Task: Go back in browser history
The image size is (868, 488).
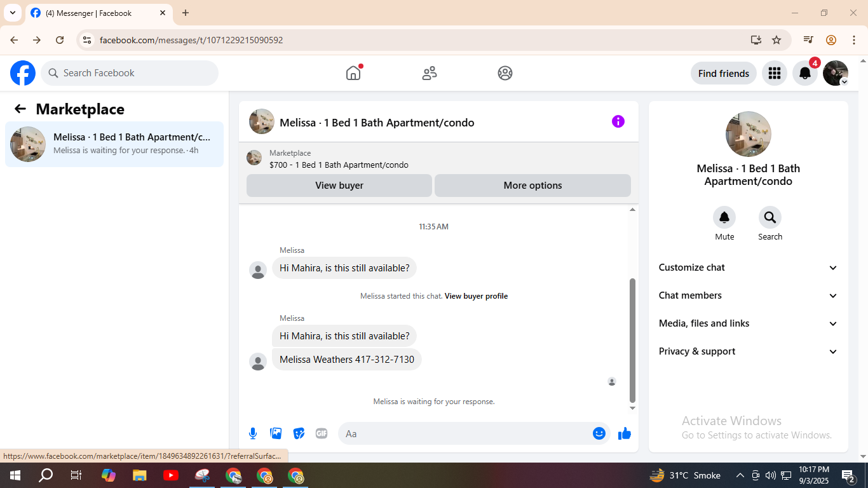Action: (14, 40)
